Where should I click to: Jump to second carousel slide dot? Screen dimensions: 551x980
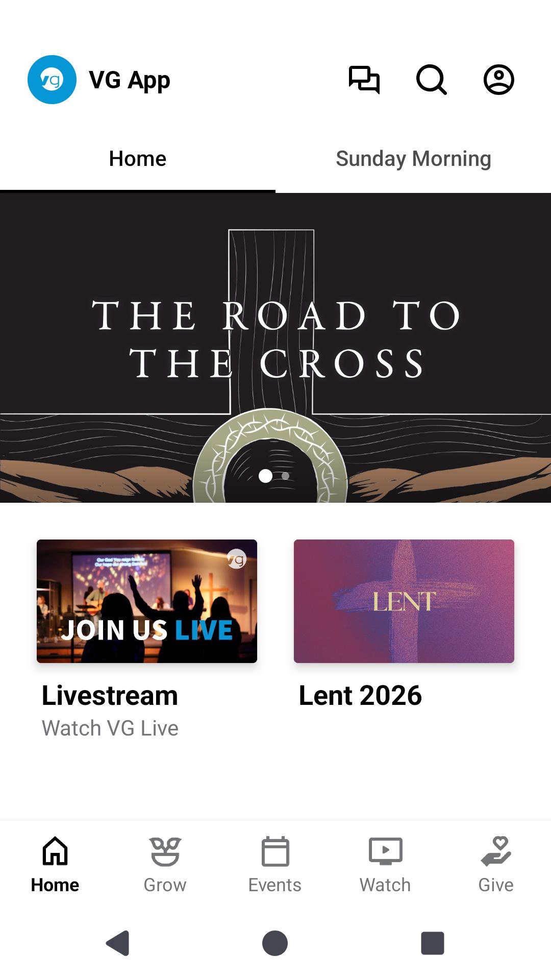[286, 476]
